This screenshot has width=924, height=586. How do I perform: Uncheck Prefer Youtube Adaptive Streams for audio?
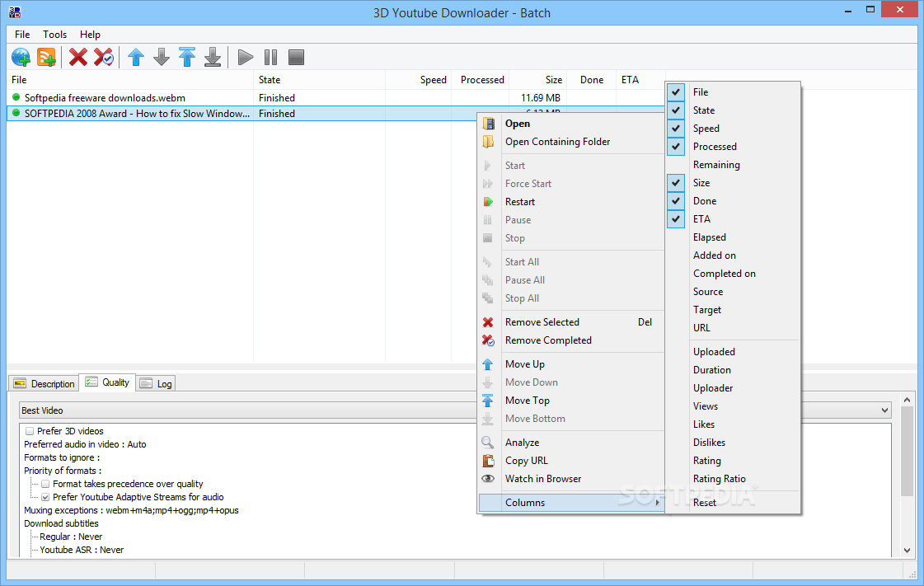45,497
